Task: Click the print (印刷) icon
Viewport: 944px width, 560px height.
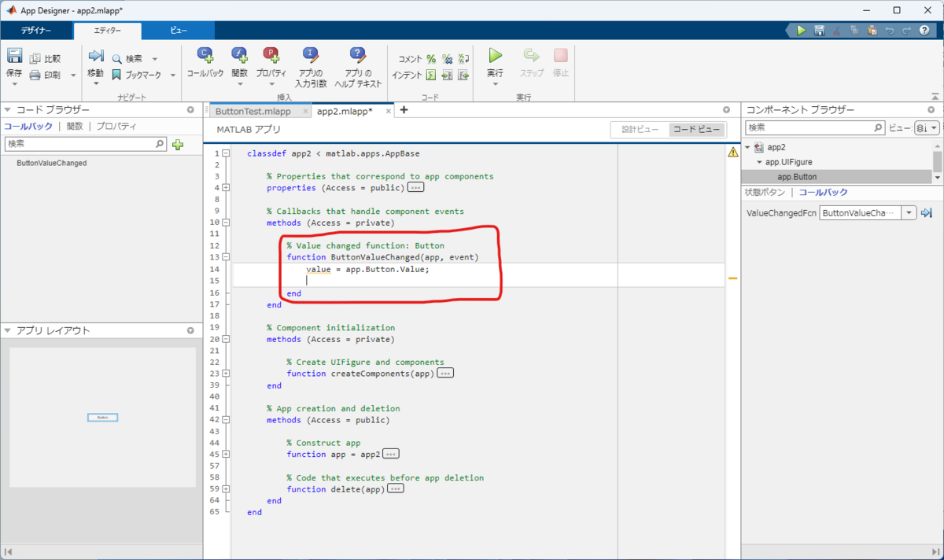Action: click(x=35, y=76)
